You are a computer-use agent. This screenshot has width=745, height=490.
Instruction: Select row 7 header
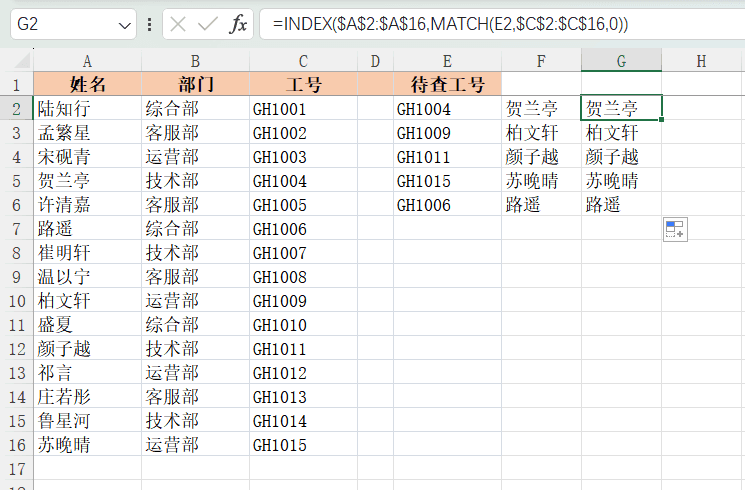[17, 229]
